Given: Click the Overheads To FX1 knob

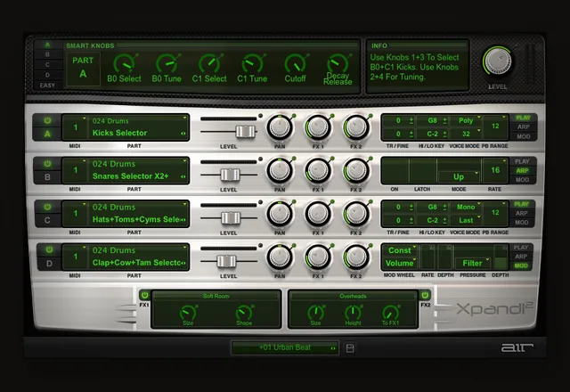Looking at the screenshot, I should point(390,313).
